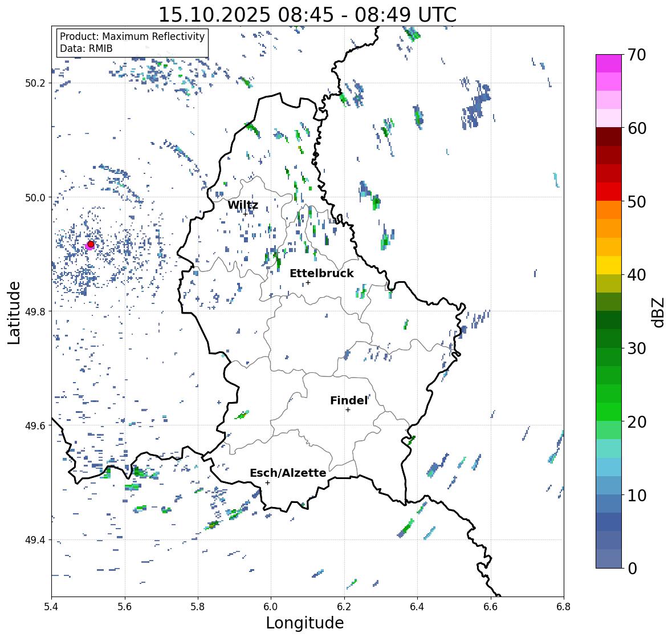
Task: Select the Esch/Alzette station label
Action: 288,473
